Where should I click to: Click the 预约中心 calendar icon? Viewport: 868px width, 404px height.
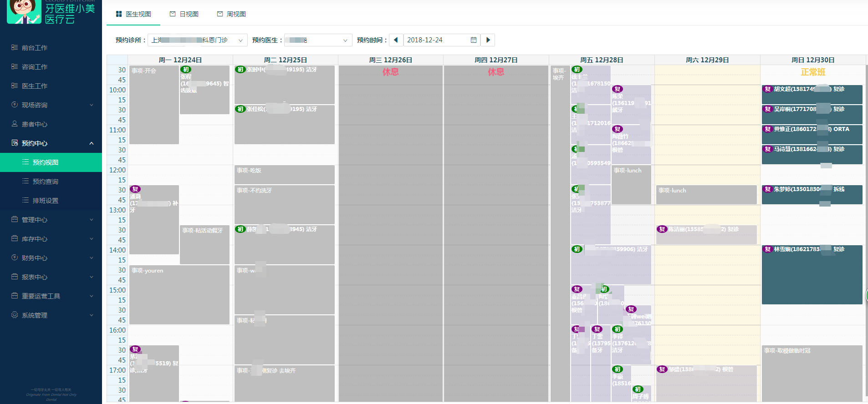click(15, 143)
